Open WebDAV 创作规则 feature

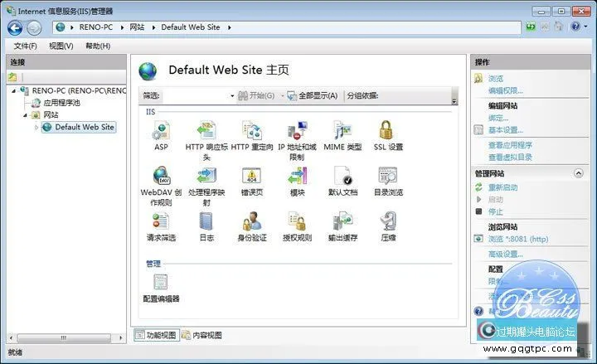tap(161, 187)
